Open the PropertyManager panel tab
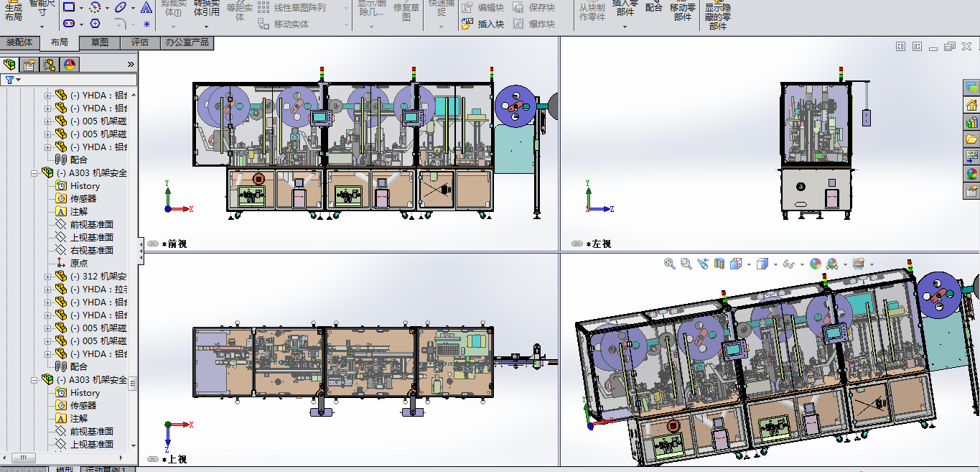The image size is (980, 472). point(29,65)
